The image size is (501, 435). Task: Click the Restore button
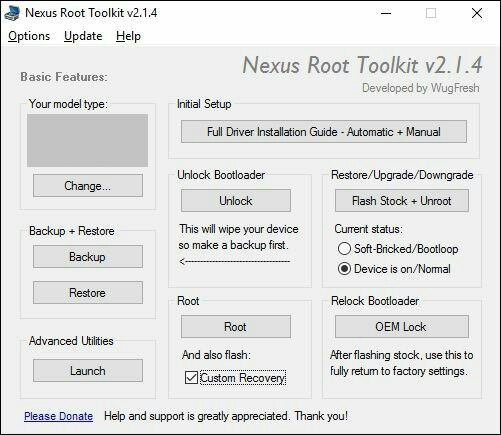pos(88,293)
